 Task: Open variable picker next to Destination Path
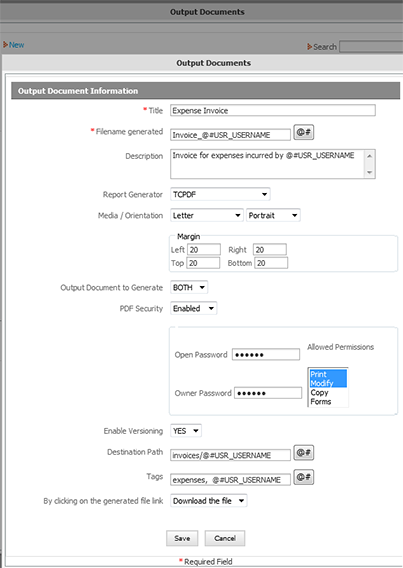point(303,453)
